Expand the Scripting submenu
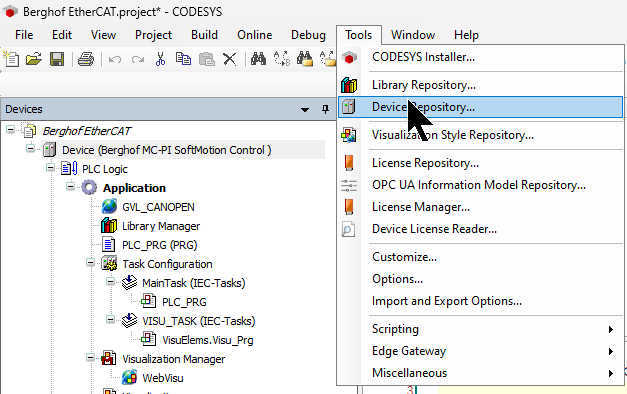This screenshot has width=627, height=394. tap(611, 329)
